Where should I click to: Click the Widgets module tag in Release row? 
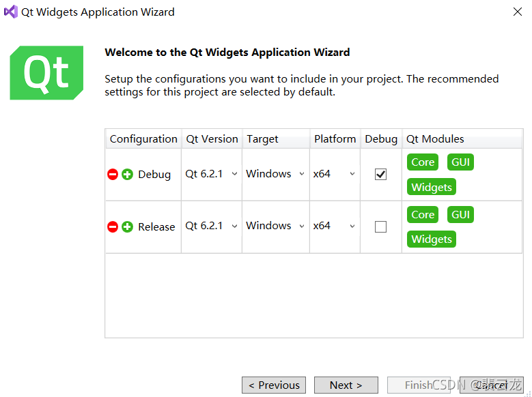[x=432, y=239]
